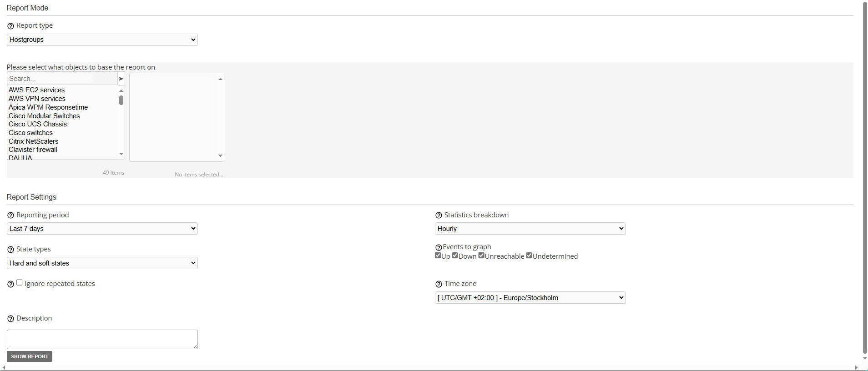868x371 pixels.
Task: Open the Report type dropdown
Action: pos(102,40)
